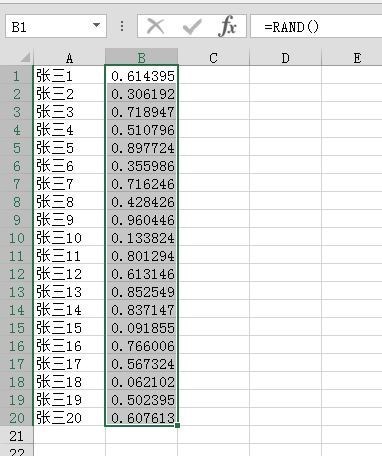Click cell containing 张三13
382x456 pixels.
[69, 292]
